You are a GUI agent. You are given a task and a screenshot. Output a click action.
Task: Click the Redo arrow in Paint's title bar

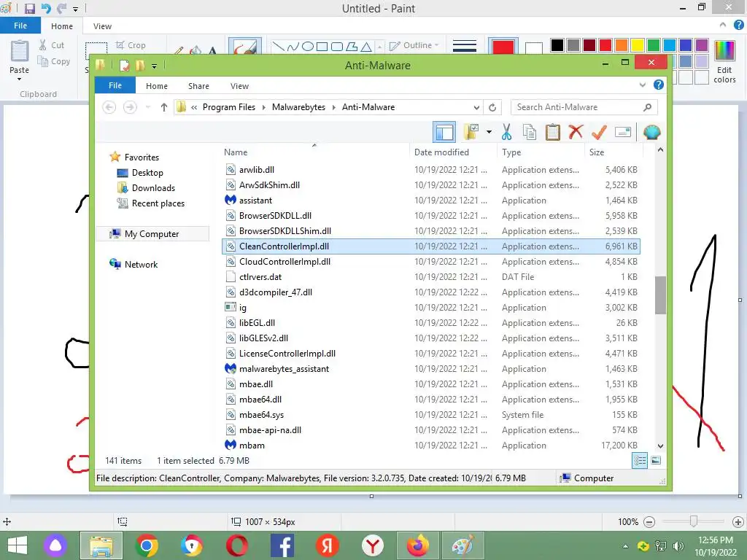pos(61,9)
